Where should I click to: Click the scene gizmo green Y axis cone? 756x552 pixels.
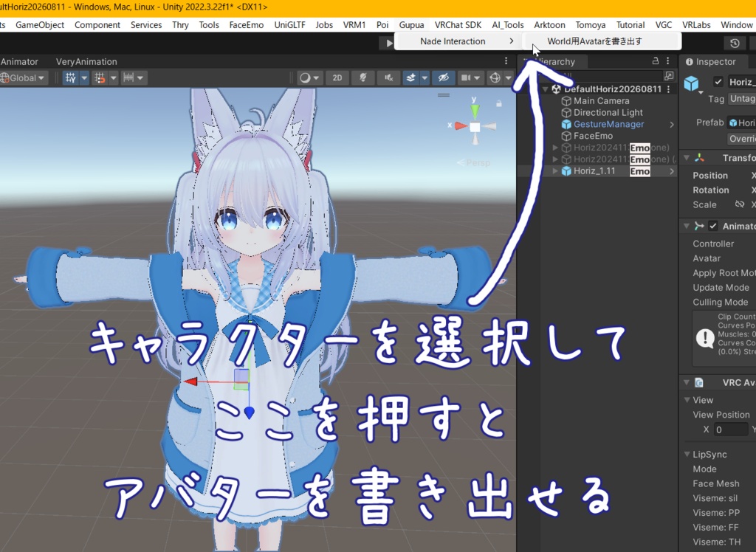pos(475,111)
